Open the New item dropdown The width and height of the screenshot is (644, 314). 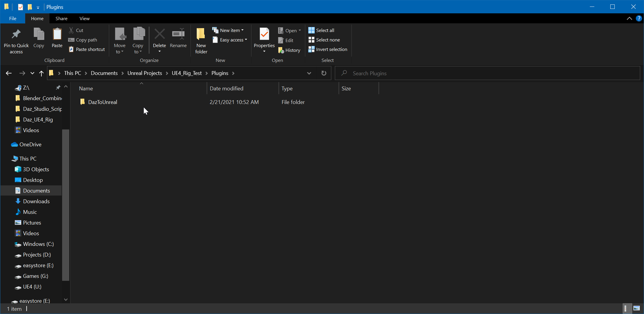point(228,30)
